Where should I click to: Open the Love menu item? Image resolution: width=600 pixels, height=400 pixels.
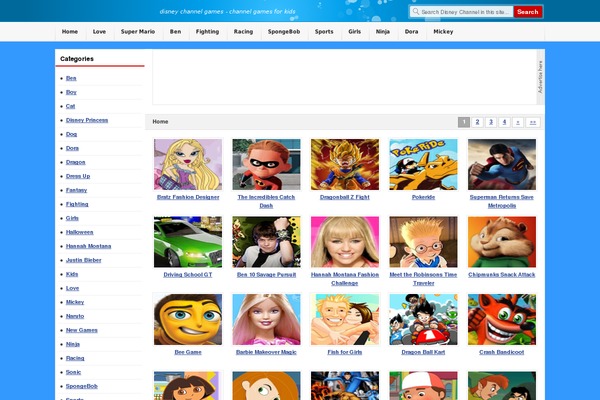click(x=99, y=32)
